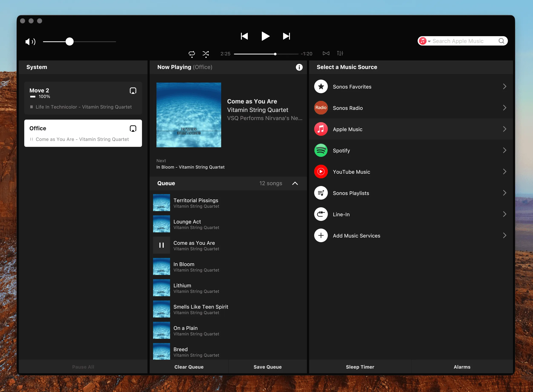Select Lounge Act in the queue
This screenshot has height=392, width=533.
[228, 224]
